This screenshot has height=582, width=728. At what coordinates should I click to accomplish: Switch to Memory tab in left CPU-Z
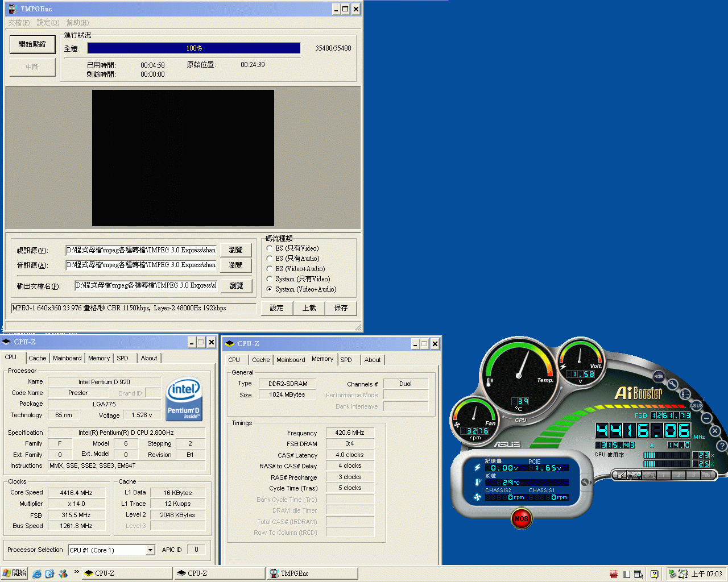point(99,358)
